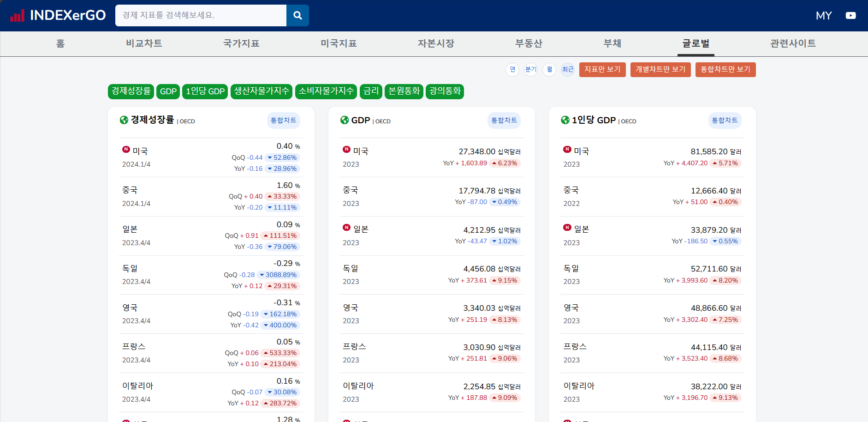Click 프랑스 row in GDP card
This screenshot has height=422, width=868.
point(432,353)
